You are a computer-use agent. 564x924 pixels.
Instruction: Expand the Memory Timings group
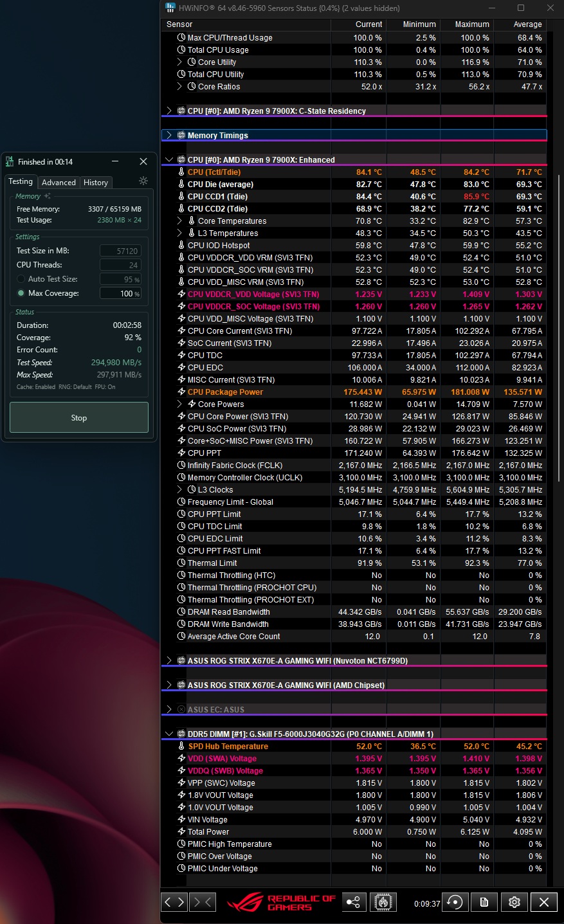169,136
